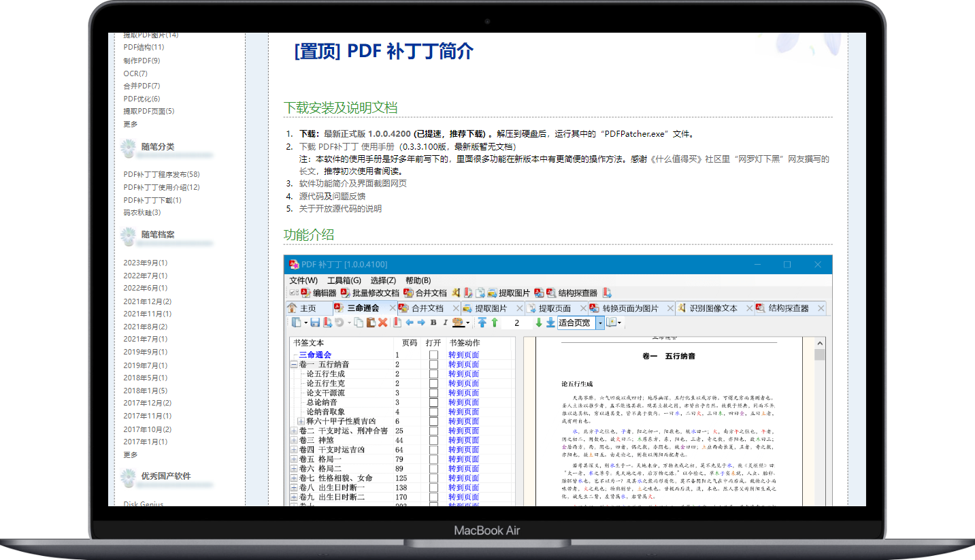Switch to the 转换页面为图片 tab
975x560 pixels.
click(x=631, y=308)
